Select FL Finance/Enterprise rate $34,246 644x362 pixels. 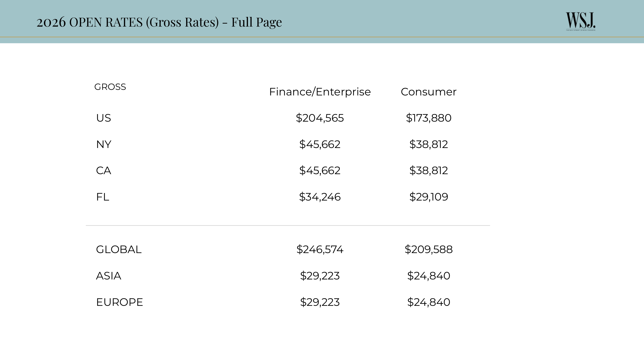tap(320, 197)
